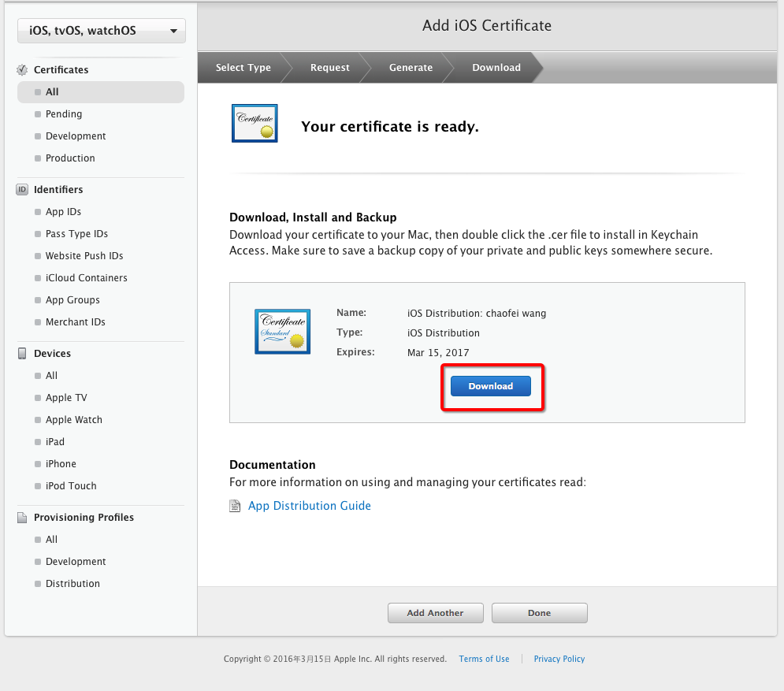Click the large certificate icon beside ready message

(x=254, y=122)
